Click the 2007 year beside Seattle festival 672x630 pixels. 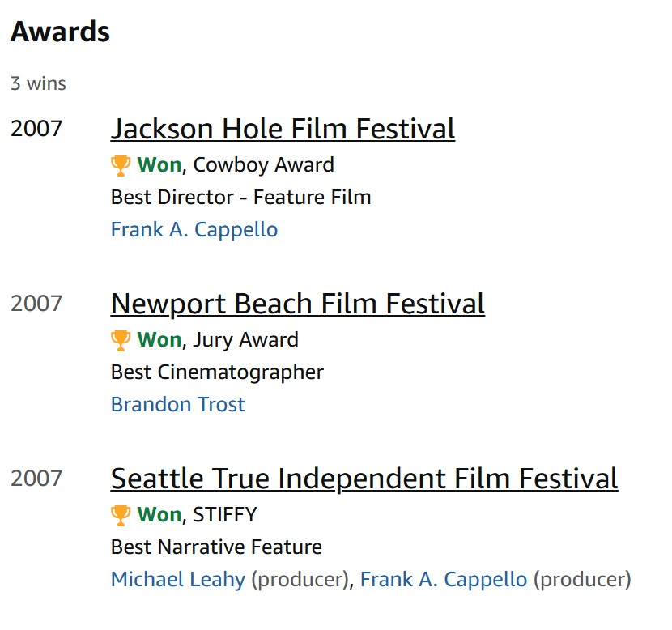pyautogui.click(x=36, y=479)
